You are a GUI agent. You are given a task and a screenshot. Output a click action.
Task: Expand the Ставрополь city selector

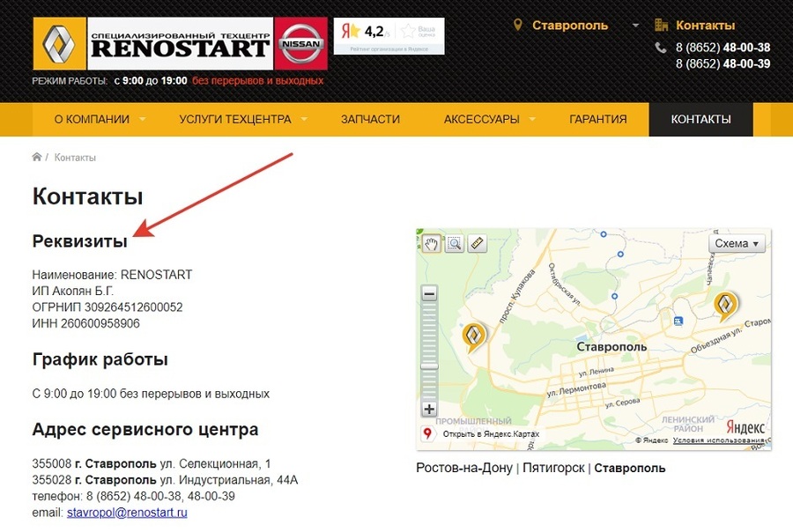[576, 26]
